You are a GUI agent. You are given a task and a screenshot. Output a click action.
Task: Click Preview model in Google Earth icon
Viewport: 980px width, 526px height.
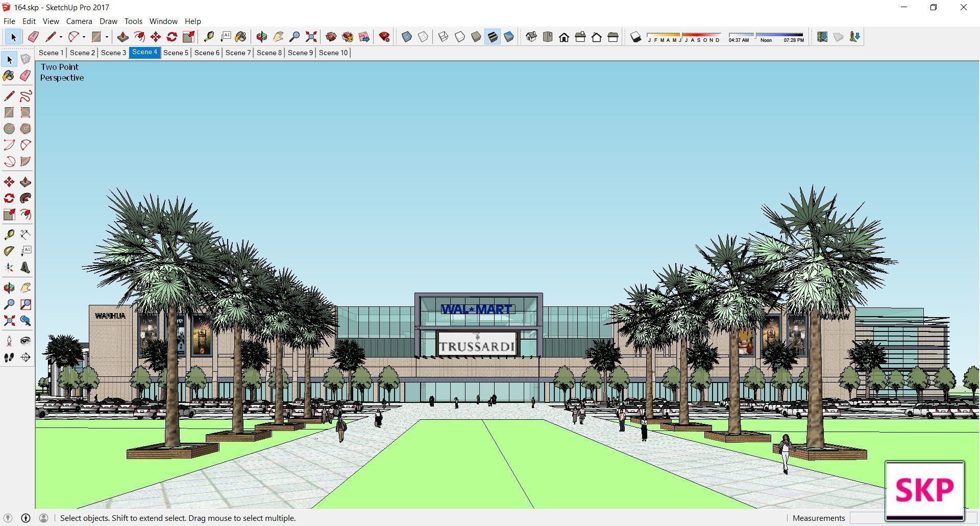tap(854, 37)
